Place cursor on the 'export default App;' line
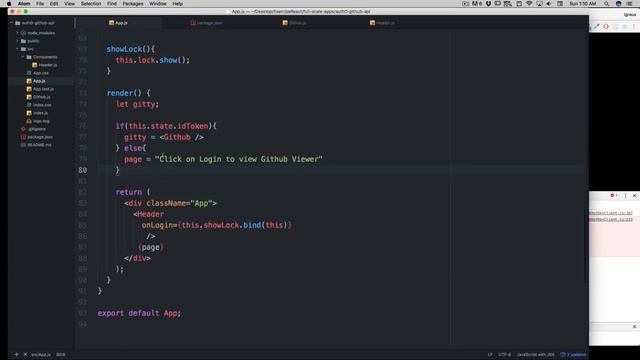The image size is (640, 360). click(x=139, y=313)
